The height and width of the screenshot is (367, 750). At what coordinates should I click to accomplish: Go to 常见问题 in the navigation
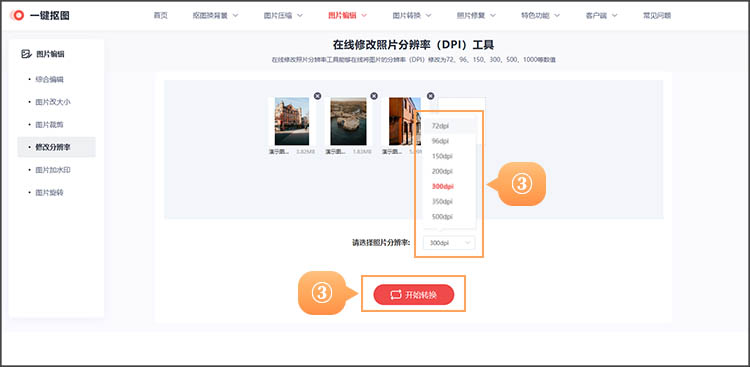pos(657,15)
